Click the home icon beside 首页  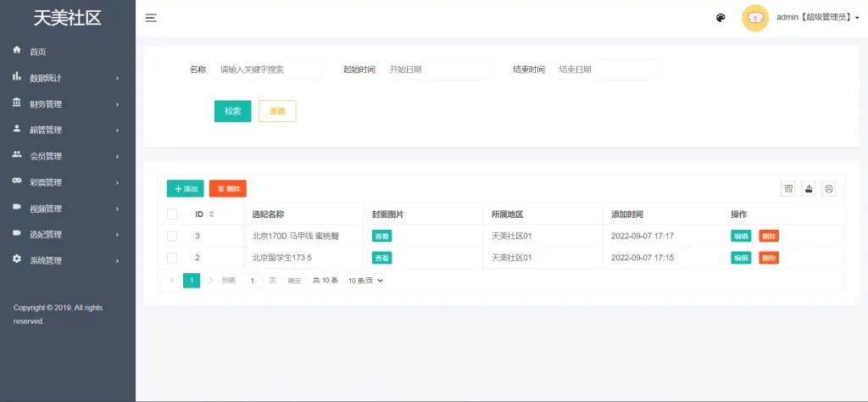pos(17,50)
